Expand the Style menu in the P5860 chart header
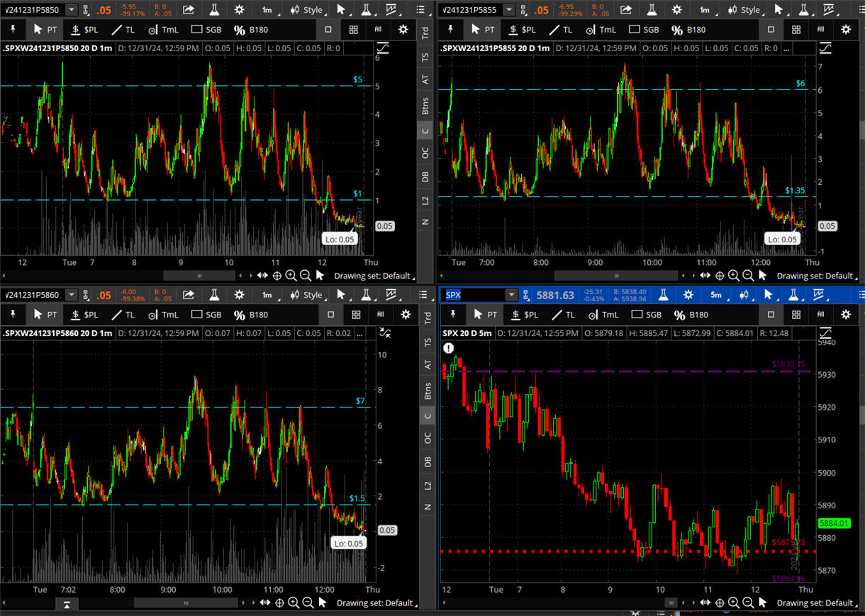 pyautogui.click(x=306, y=295)
